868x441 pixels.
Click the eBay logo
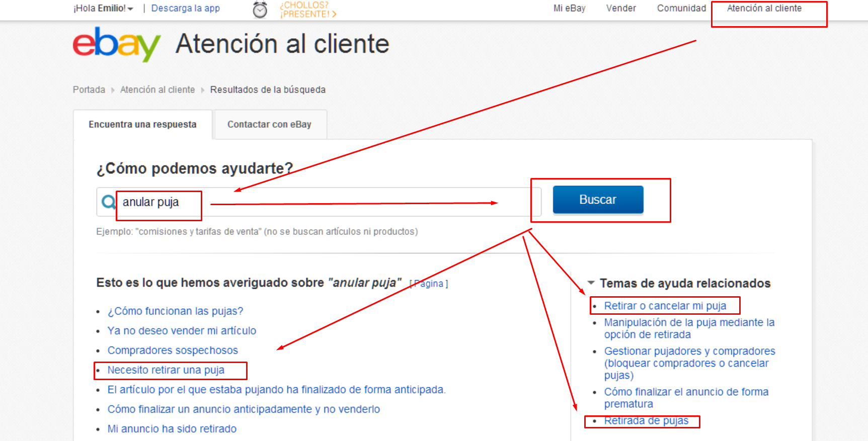click(117, 45)
